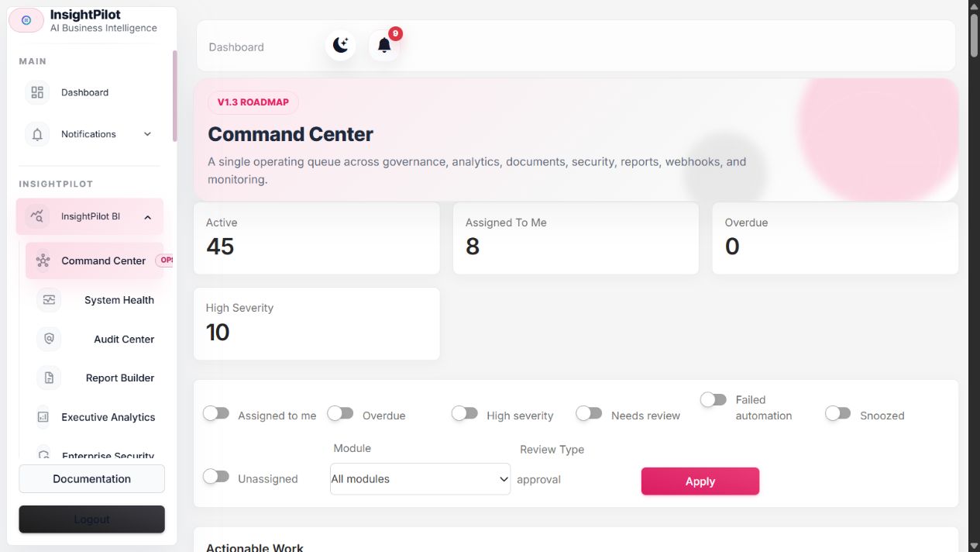Click the page vertical scrollbar
980x552 pixels.
(974, 276)
